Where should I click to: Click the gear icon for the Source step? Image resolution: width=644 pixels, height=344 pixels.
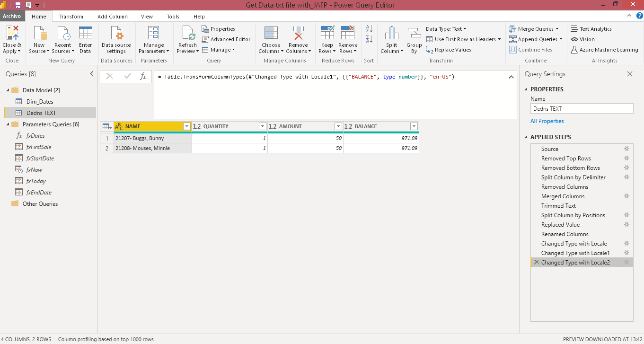pos(626,149)
